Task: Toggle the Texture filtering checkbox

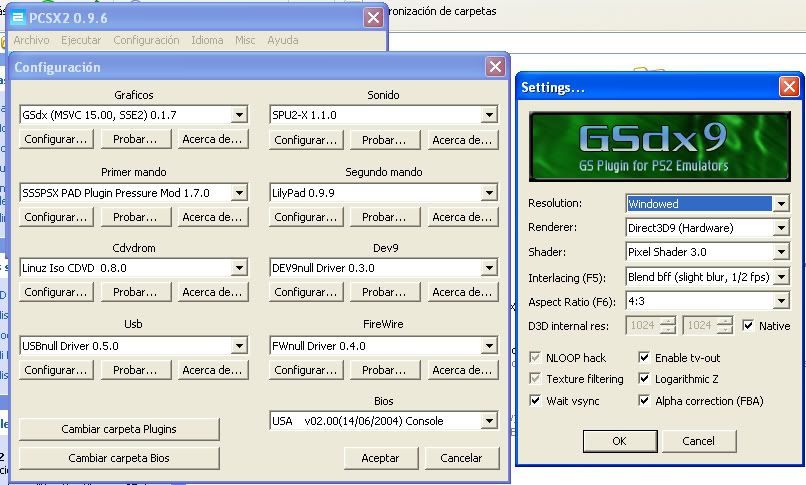Action: tap(535, 379)
